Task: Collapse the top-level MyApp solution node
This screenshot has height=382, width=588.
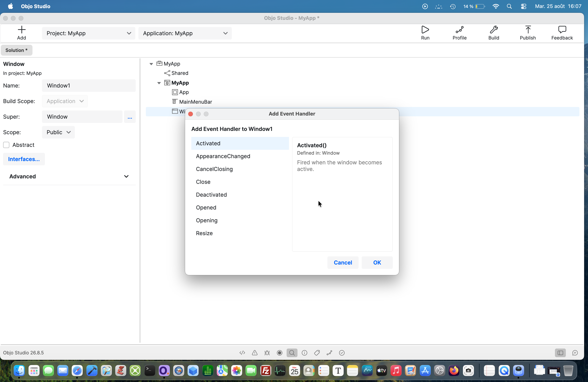Action: (151, 64)
